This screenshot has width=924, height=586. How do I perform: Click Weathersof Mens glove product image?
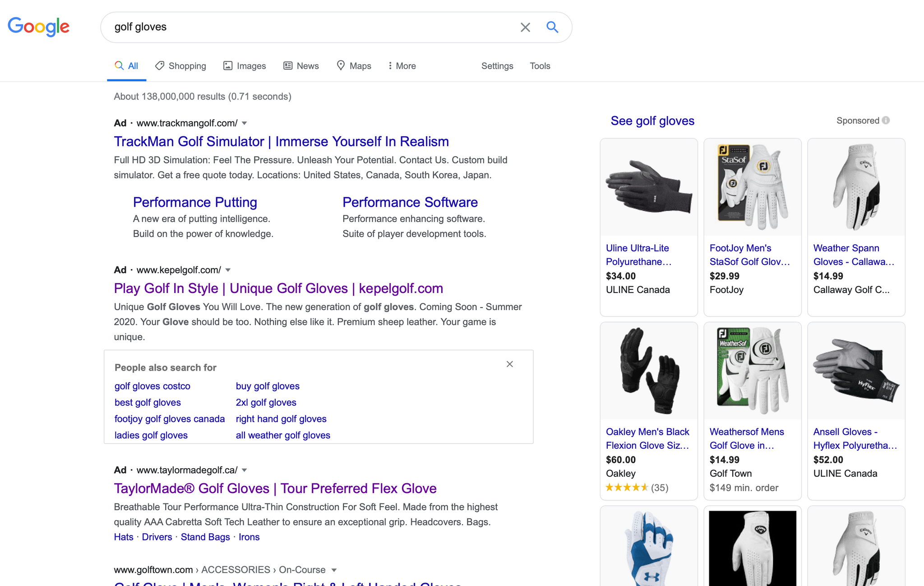click(753, 371)
